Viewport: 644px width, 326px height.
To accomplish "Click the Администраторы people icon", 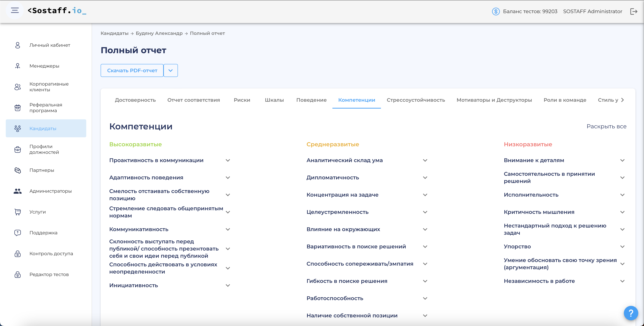I will click(x=17, y=191).
